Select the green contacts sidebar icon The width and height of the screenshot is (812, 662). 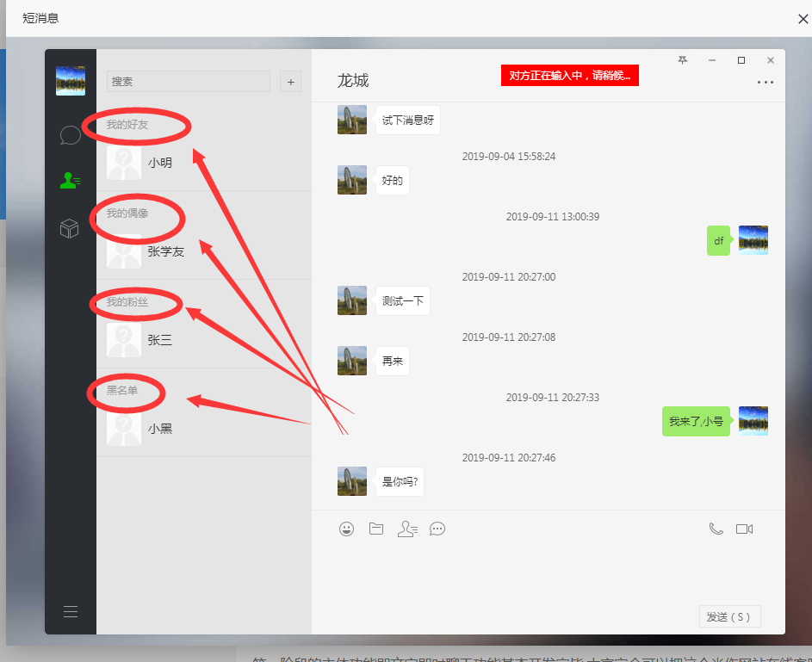(x=70, y=181)
